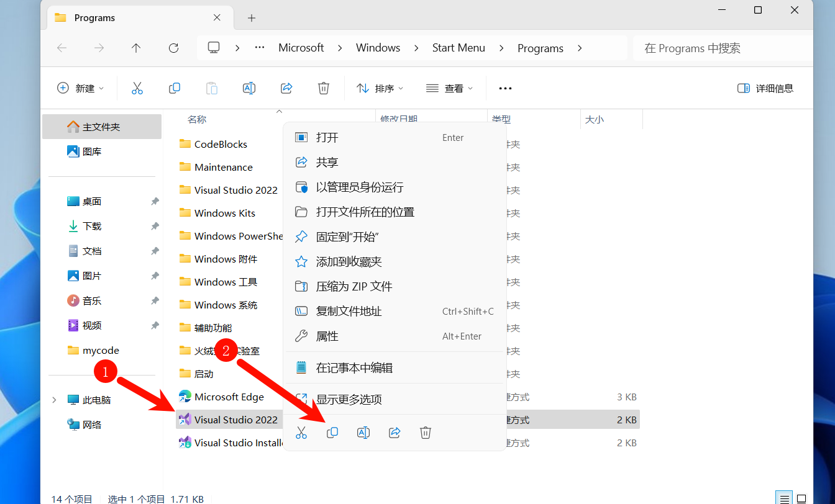This screenshot has height=504, width=835.
Task: Open the three-dots See more toolbar menu
Action: 505,88
